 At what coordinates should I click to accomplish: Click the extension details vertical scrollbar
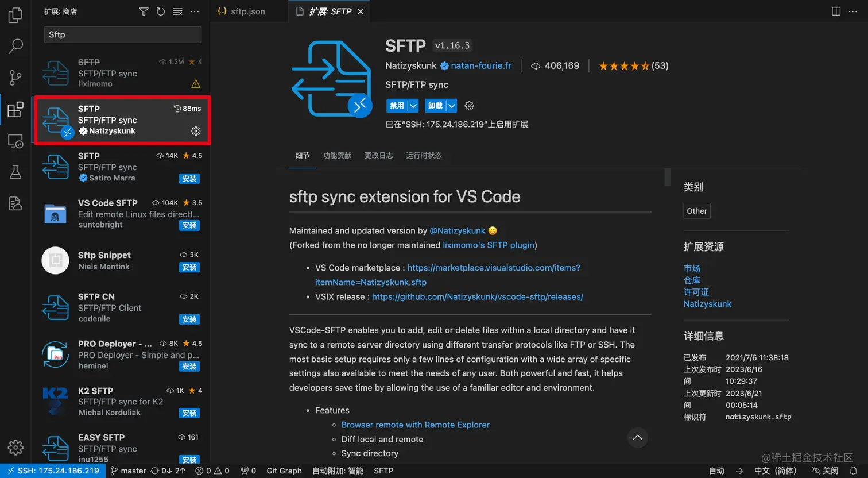(667, 177)
